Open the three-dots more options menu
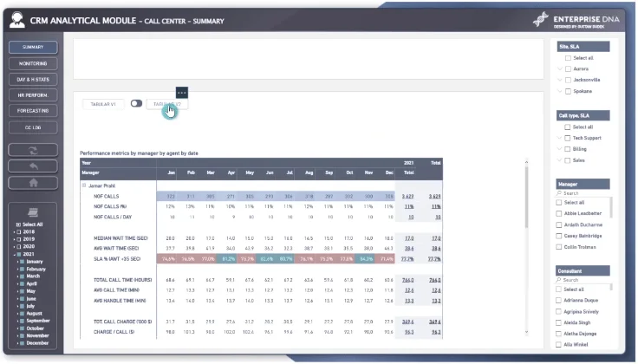Screen dimensions: 638x364 [x=182, y=93]
